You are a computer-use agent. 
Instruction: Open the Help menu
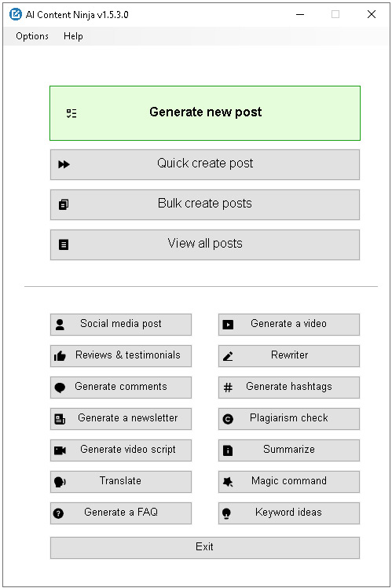[x=73, y=36]
